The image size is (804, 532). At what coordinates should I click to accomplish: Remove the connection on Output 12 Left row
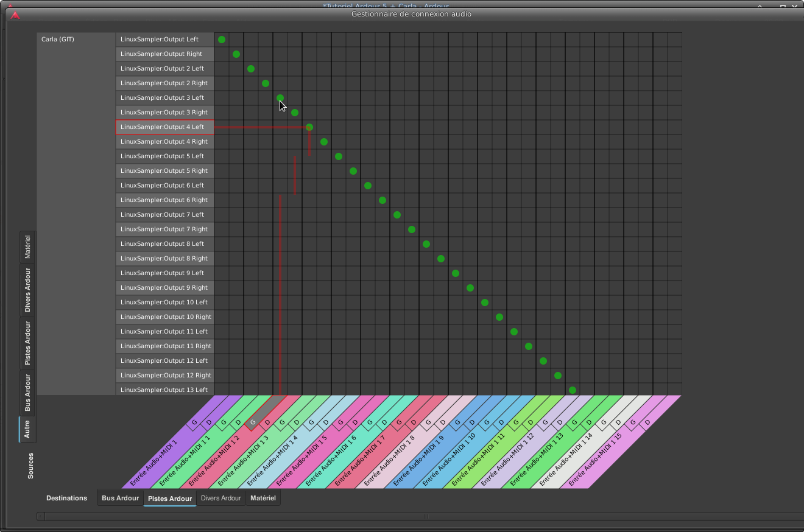coord(543,361)
